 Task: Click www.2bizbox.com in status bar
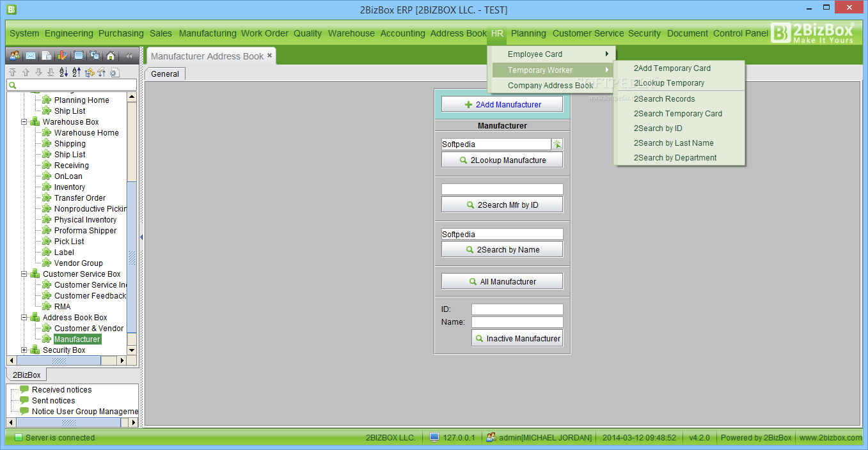click(x=830, y=437)
